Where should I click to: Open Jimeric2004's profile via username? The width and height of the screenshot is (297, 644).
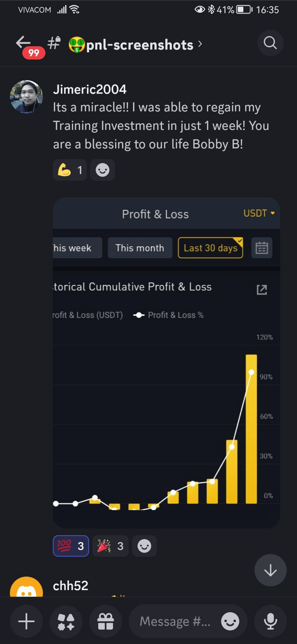pos(90,89)
